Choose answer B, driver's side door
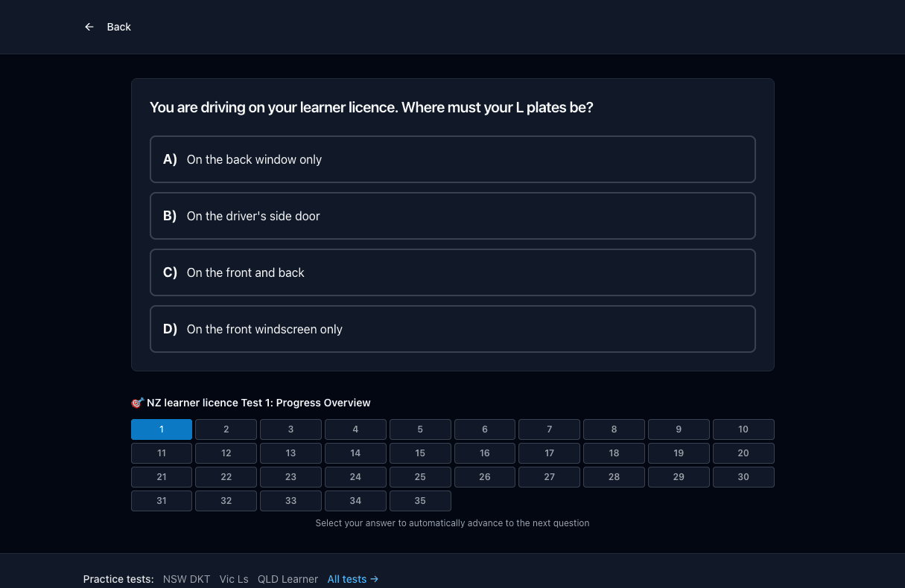Image resolution: width=905 pixels, height=588 pixels. click(x=453, y=216)
